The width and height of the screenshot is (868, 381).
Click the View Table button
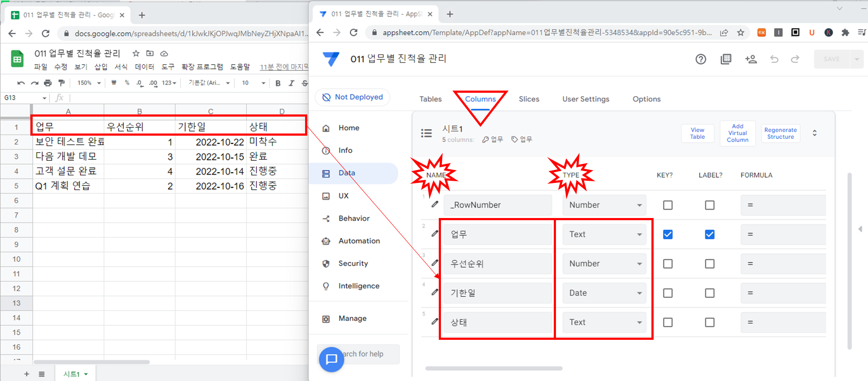tap(697, 134)
